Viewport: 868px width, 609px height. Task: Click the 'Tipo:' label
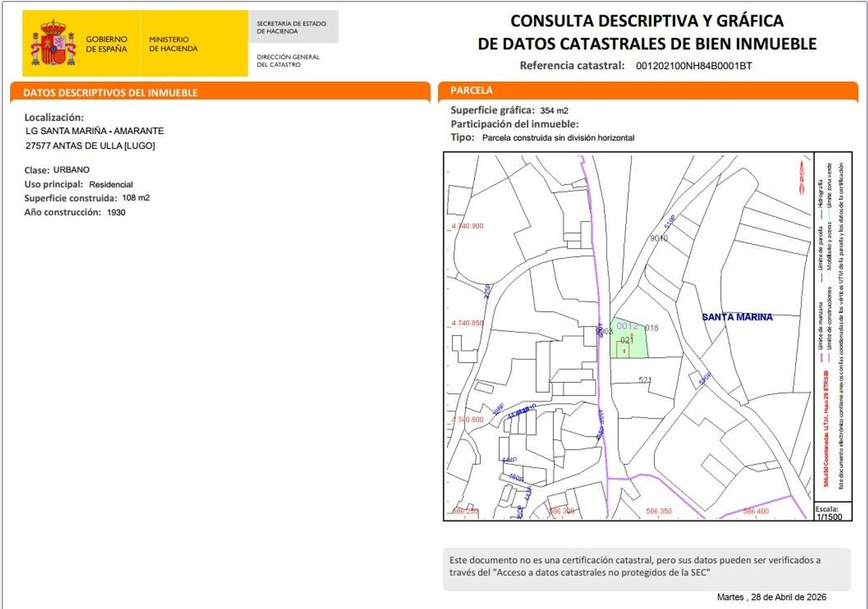[x=462, y=138]
